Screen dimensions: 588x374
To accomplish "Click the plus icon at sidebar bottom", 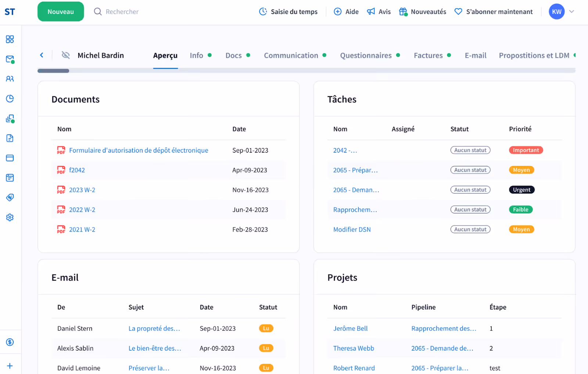I will point(10,366).
